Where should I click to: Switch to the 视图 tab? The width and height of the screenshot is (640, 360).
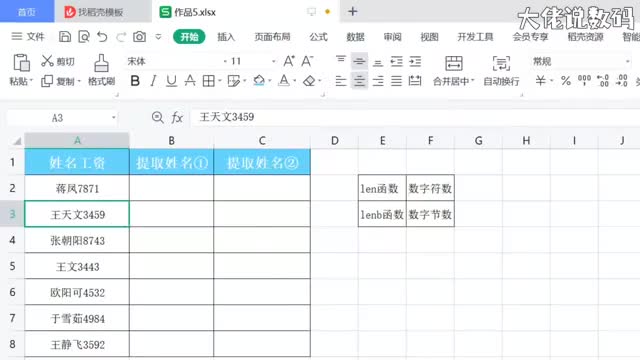point(429,37)
